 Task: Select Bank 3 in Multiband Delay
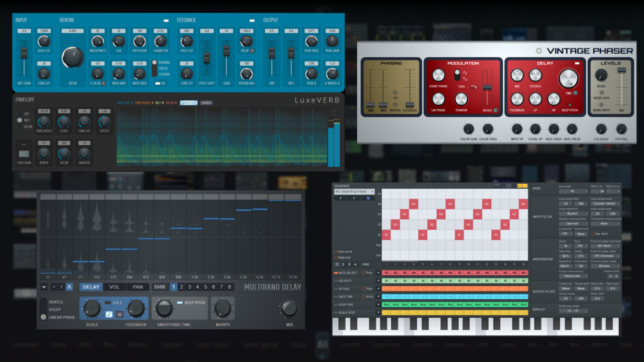pos(189,286)
